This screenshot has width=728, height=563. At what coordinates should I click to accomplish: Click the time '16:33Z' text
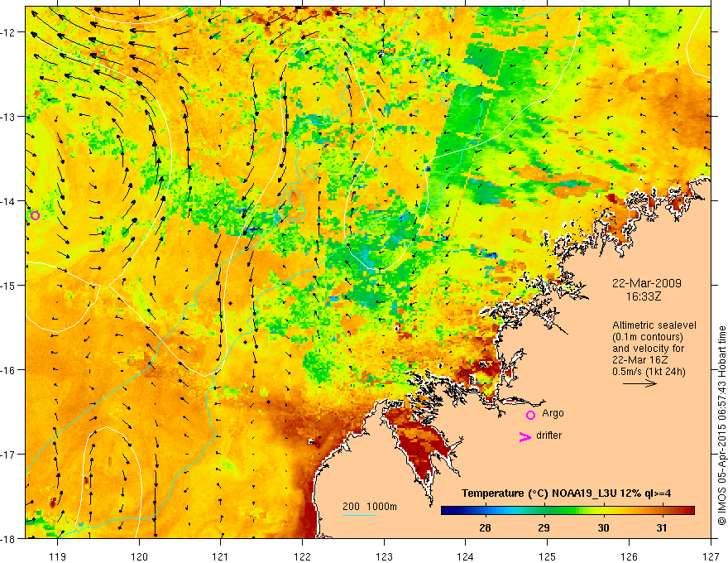[644, 296]
